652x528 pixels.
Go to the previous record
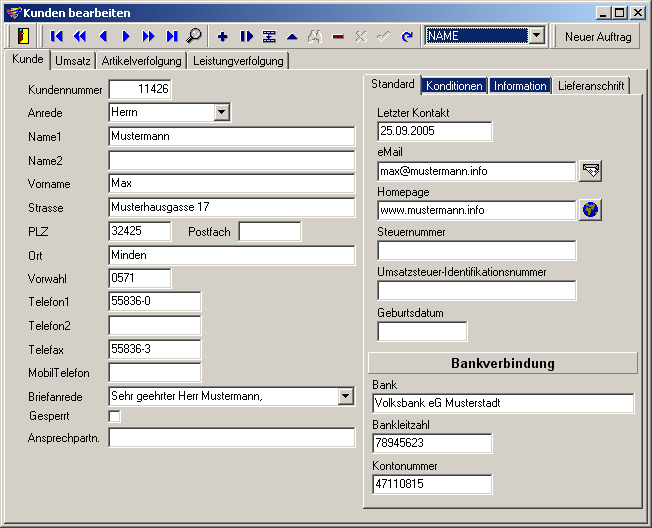click(x=103, y=37)
